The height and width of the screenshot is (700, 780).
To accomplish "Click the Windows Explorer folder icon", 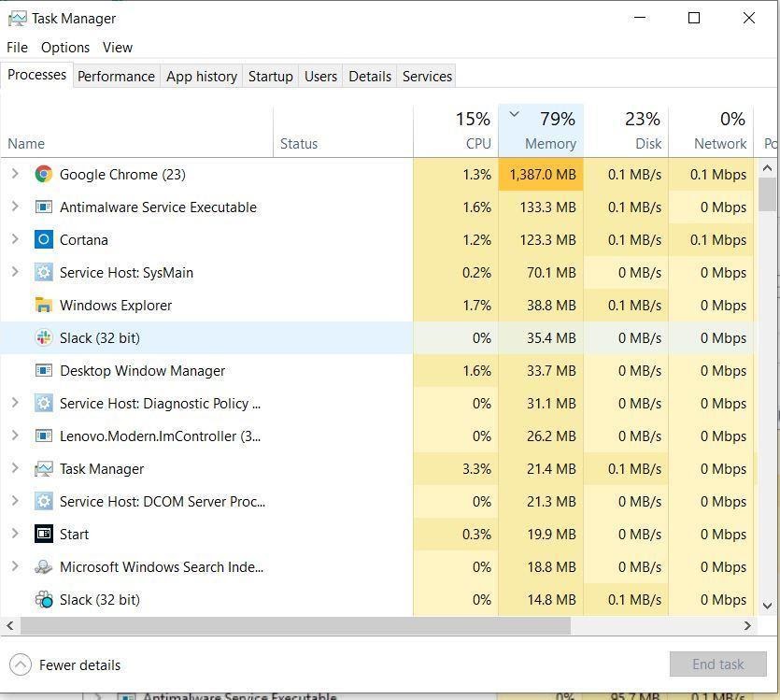I will [43, 306].
